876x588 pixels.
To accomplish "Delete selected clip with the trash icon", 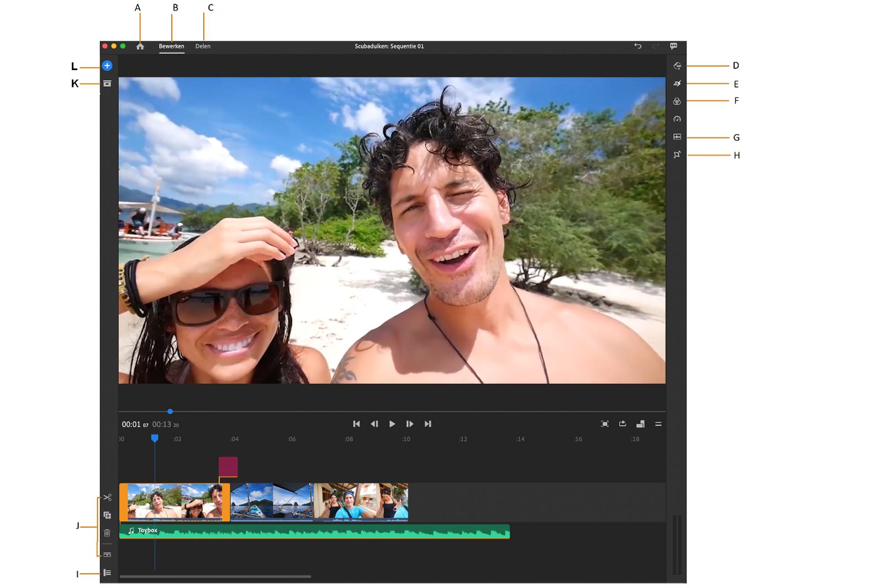I will point(107,533).
